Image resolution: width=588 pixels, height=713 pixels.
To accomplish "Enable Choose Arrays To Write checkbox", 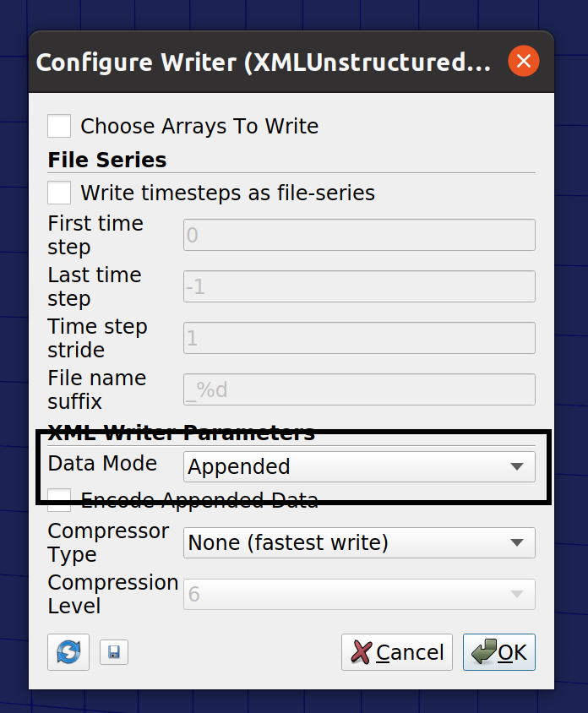I will (x=59, y=126).
